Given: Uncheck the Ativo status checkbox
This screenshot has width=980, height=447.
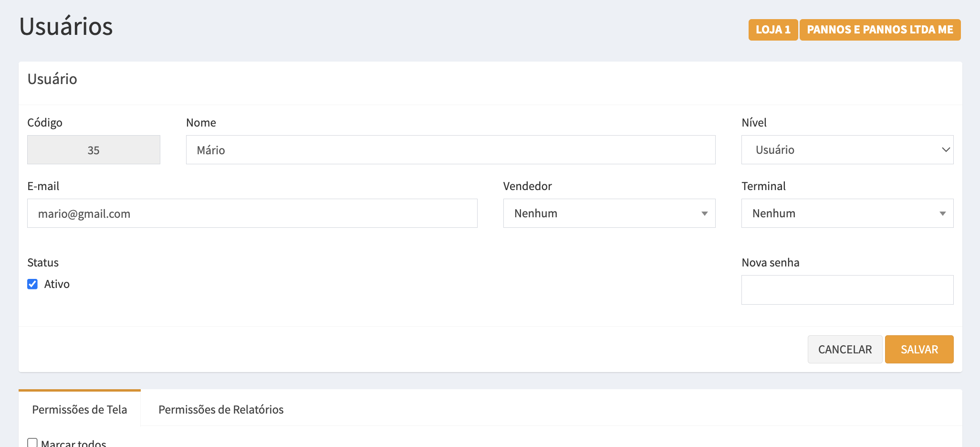Looking at the screenshot, I should (x=32, y=284).
